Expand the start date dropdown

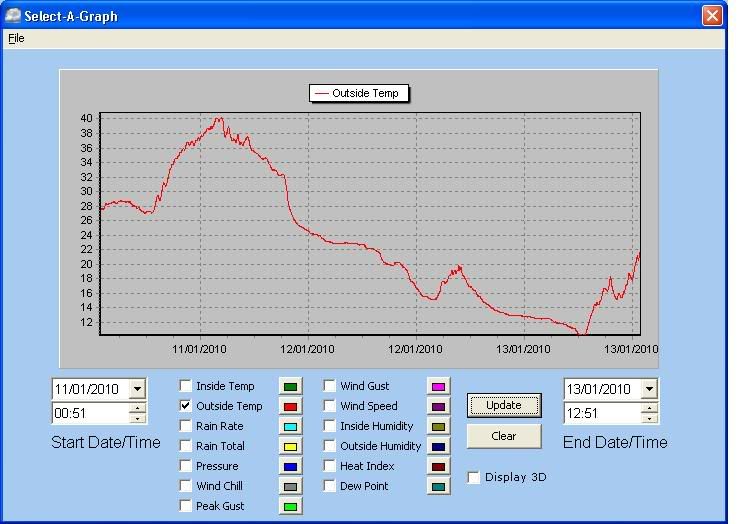137,389
